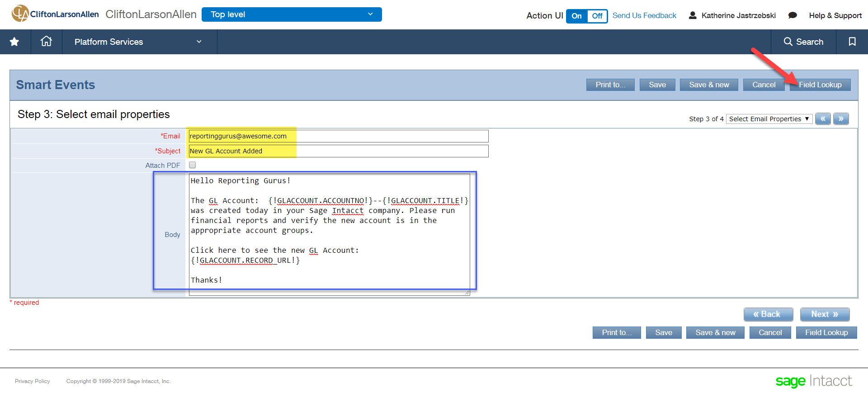Open the bookmark icon in navbar

[x=852, y=42]
